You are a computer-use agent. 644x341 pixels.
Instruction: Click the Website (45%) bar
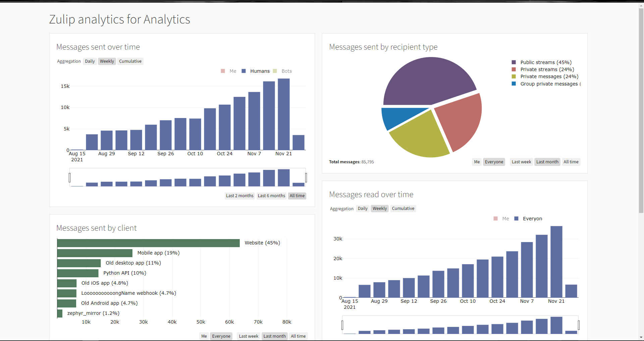point(149,243)
